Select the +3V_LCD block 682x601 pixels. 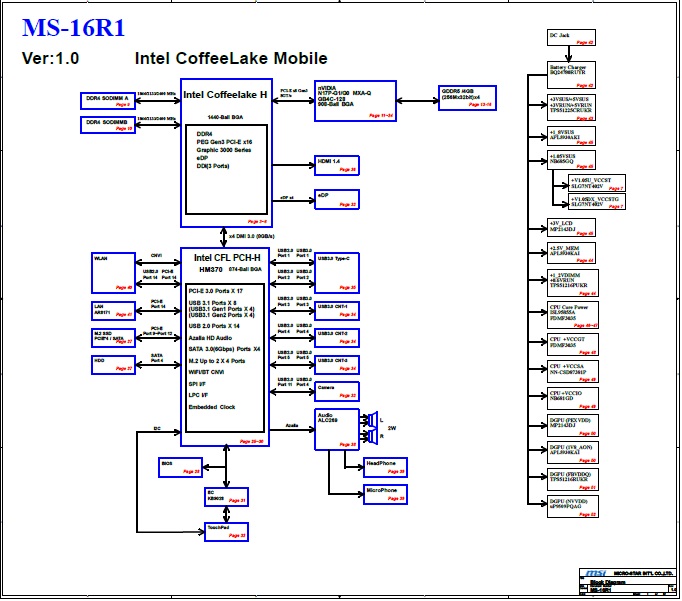tap(571, 227)
